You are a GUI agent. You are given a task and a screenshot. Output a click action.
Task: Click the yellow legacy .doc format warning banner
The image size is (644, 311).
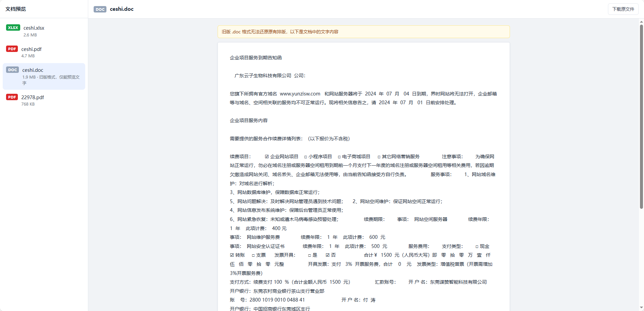point(364,32)
